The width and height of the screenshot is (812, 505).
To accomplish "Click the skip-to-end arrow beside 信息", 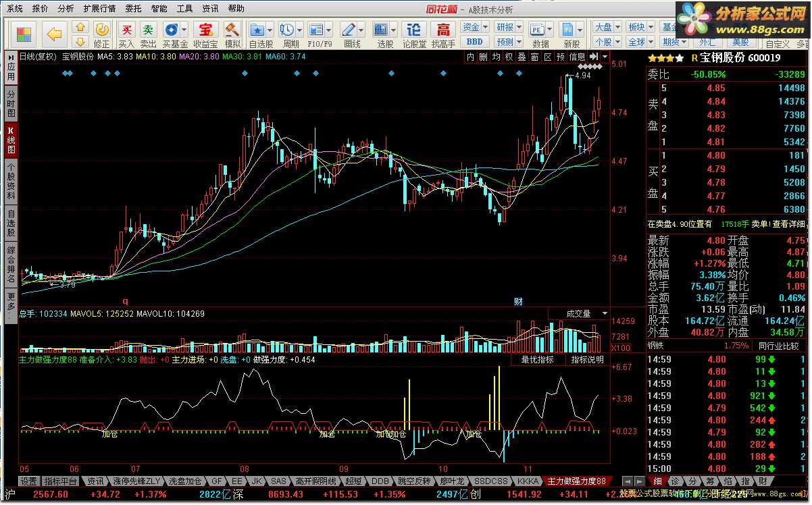I will click(595, 57).
